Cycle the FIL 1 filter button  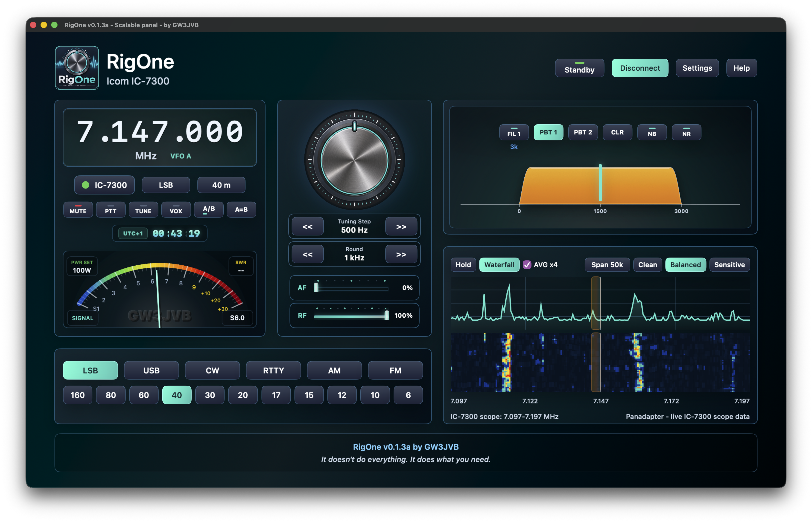coord(514,132)
